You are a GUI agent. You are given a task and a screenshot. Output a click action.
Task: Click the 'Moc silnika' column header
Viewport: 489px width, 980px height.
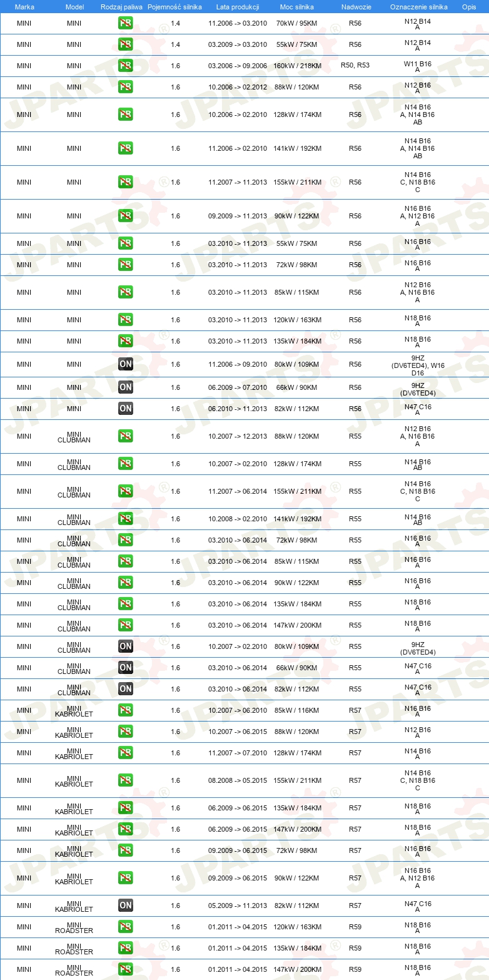(x=298, y=6)
